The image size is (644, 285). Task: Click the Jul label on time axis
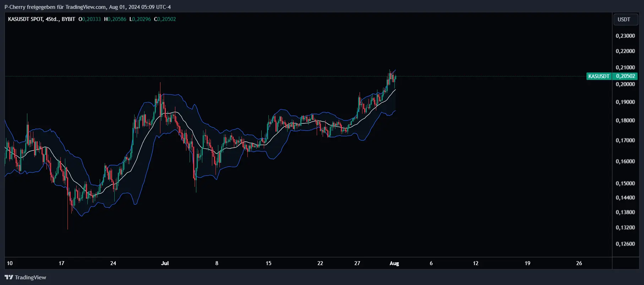click(165, 263)
